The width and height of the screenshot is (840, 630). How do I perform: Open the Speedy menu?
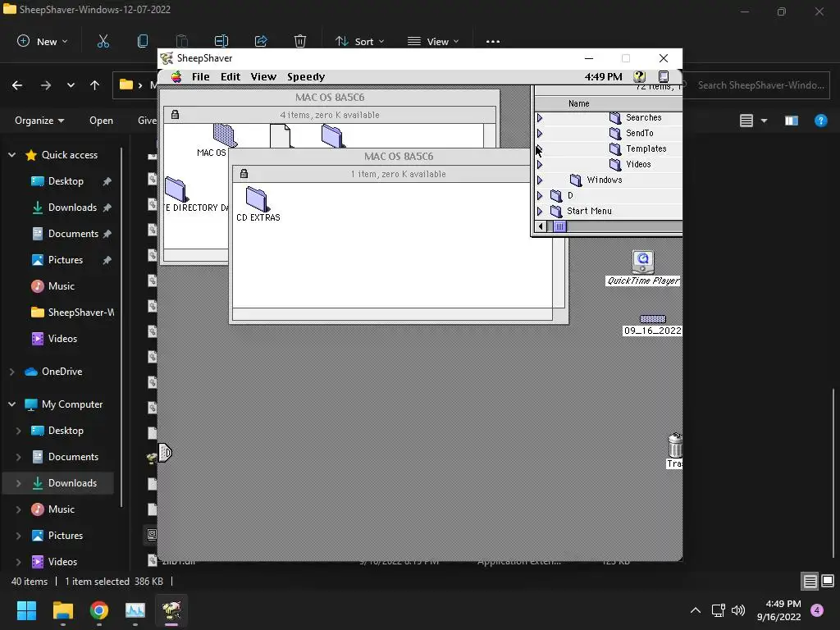click(x=306, y=76)
